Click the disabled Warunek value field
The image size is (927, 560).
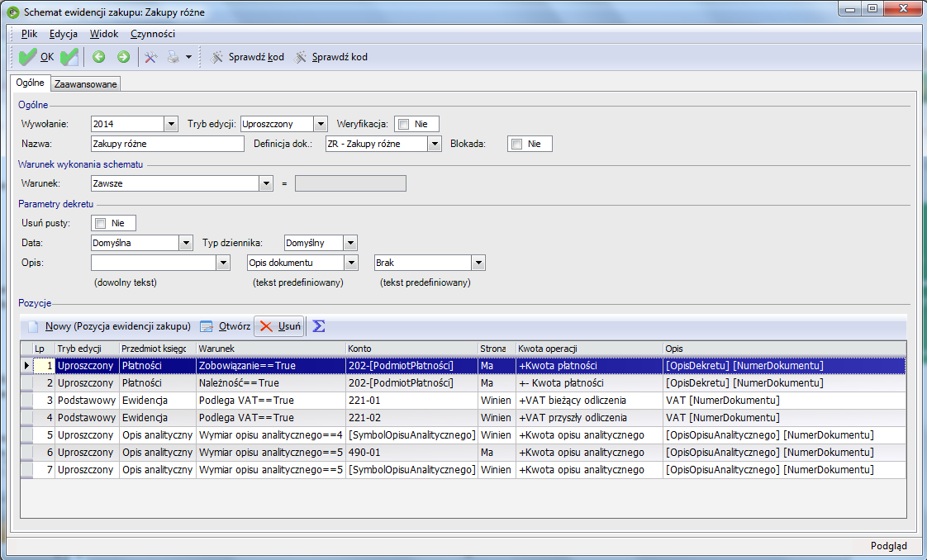coord(350,183)
